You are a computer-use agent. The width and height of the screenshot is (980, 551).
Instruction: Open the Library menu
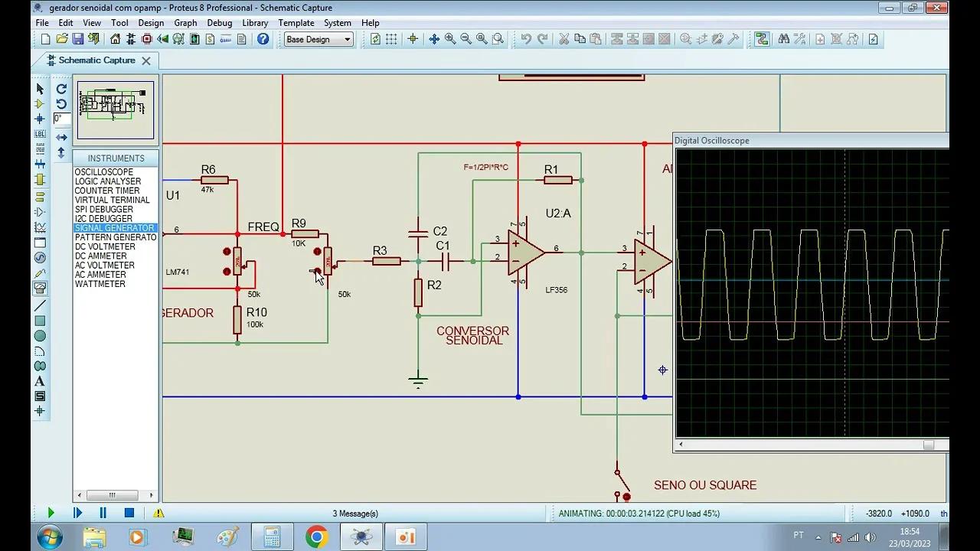click(x=255, y=23)
